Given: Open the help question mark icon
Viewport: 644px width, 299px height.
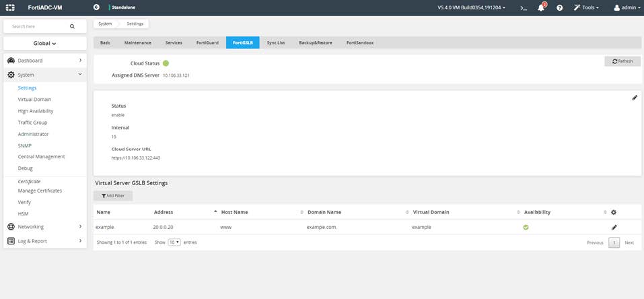Looking at the screenshot, I should 559,8.
